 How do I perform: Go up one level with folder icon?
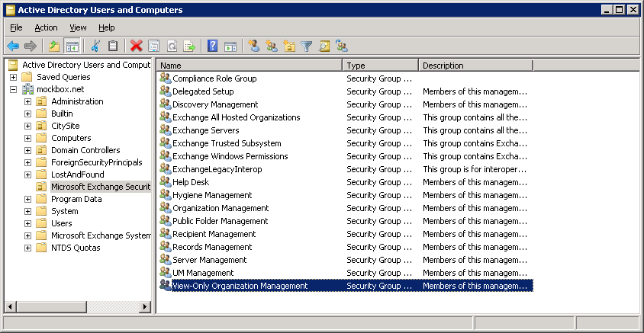coord(54,46)
